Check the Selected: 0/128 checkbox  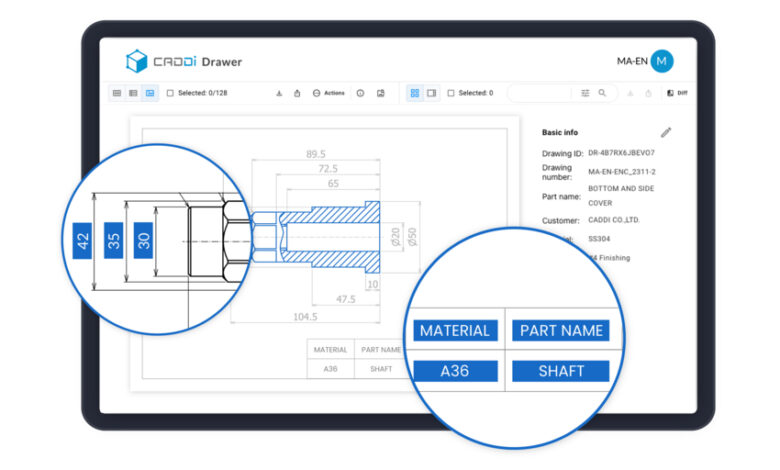point(170,93)
